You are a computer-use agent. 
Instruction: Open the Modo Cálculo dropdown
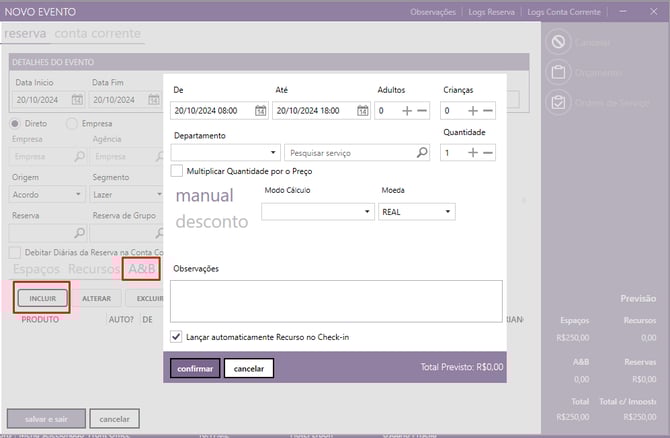point(366,212)
